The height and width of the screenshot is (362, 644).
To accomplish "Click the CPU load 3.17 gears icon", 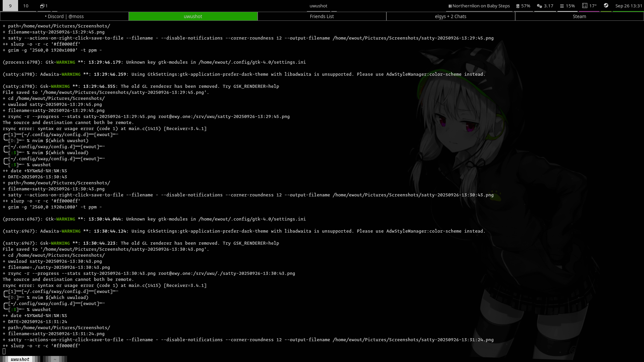I will point(539,6).
